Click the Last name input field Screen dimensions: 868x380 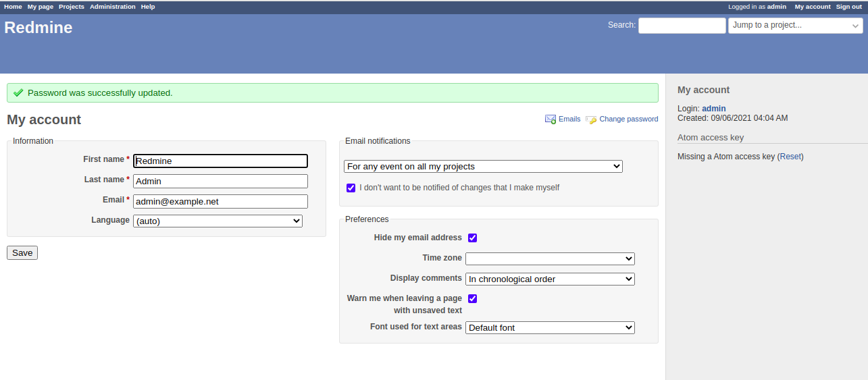tap(220, 181)
